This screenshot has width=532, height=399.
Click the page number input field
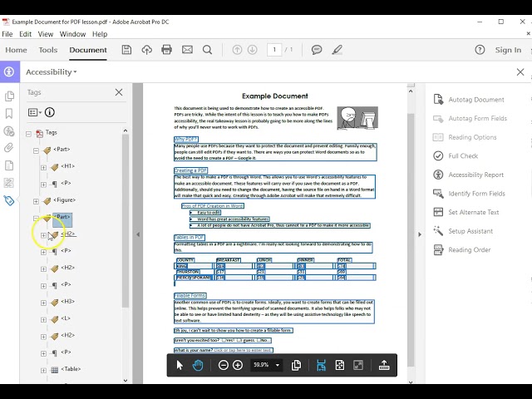point(274,50)
